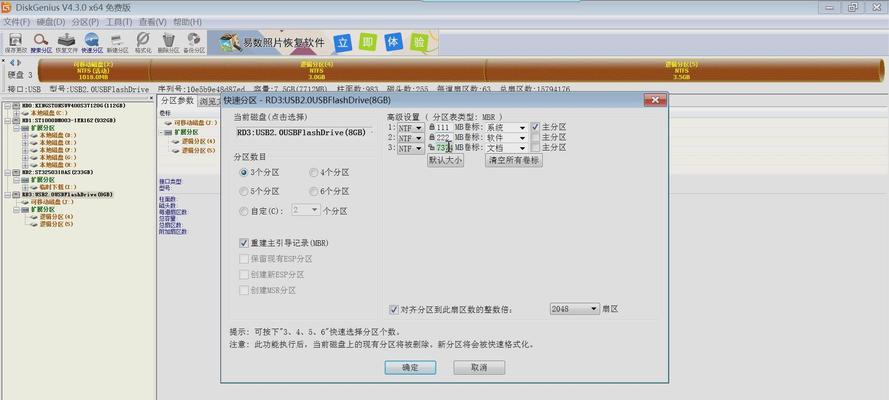Image resolution: width=889 pixels, height=400 pixels.
Task: Open the 工具(T) menu
Action: click(119, 22)
